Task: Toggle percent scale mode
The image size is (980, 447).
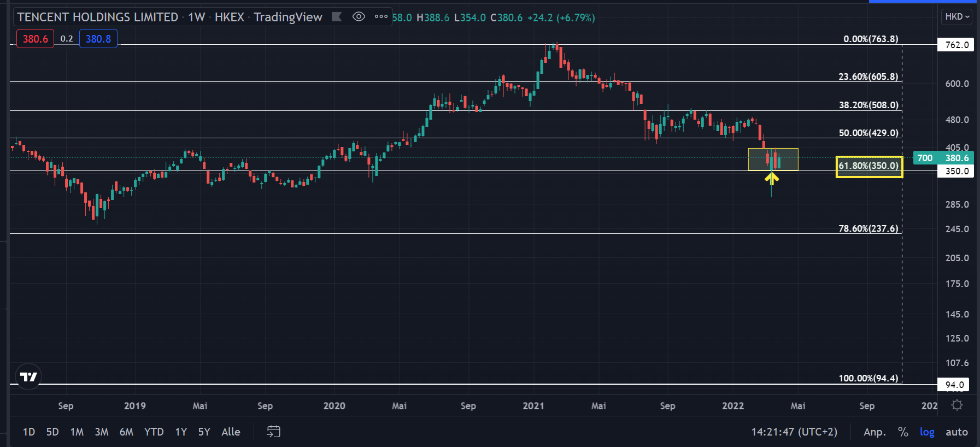Action: [903, 432]
